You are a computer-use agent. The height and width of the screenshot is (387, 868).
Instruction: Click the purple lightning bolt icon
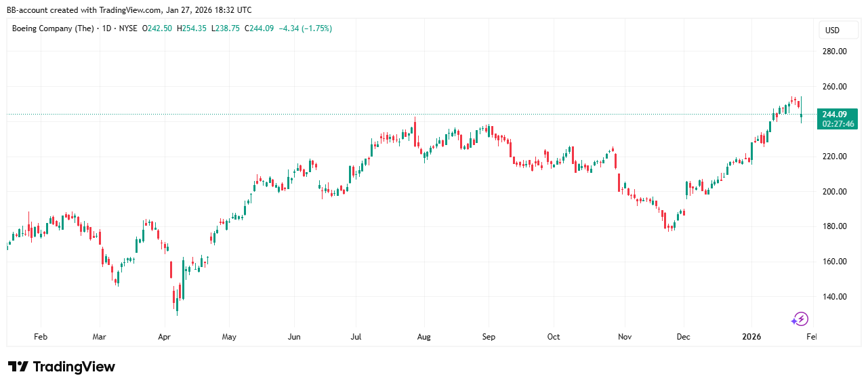point(800,319)
